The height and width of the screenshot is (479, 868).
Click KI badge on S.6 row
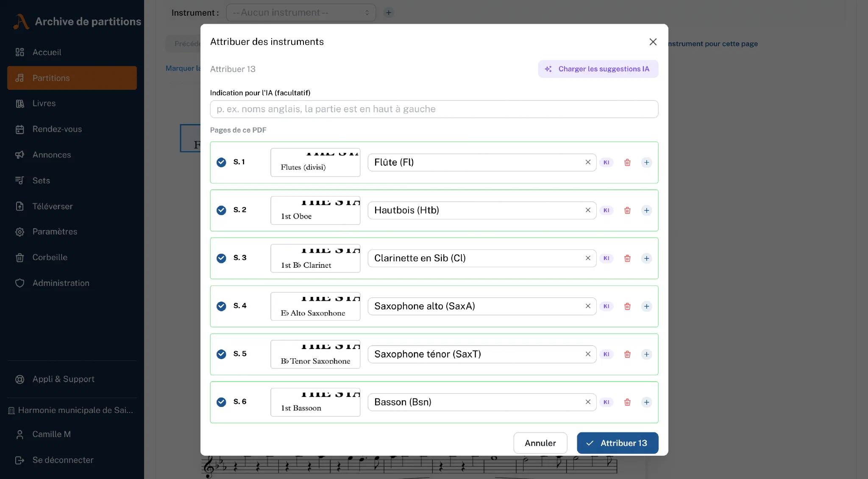click(606, 402)
